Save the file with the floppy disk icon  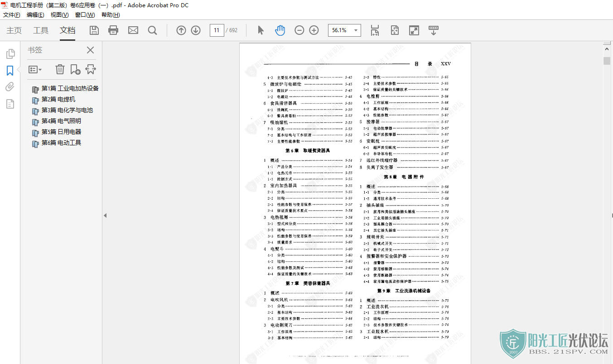[x=94, y=30]
